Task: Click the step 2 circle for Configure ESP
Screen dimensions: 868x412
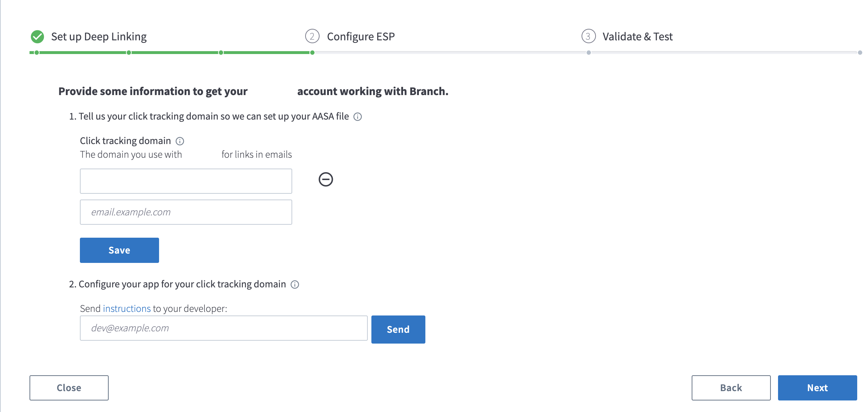Action: [312, 36]
